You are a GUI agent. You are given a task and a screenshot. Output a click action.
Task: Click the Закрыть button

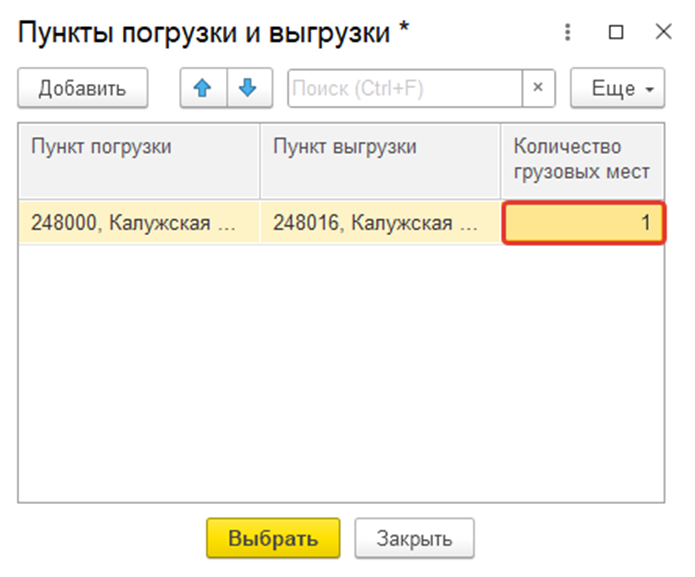click(414, 538)
